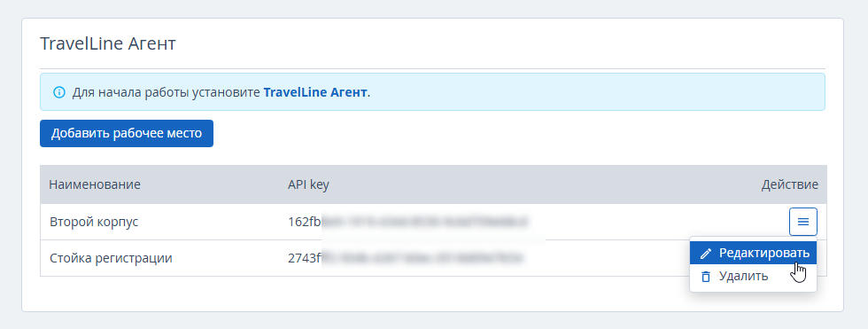Click the Второй корпус row name
This screenshot has width=868, height=329.
point(94,222)
